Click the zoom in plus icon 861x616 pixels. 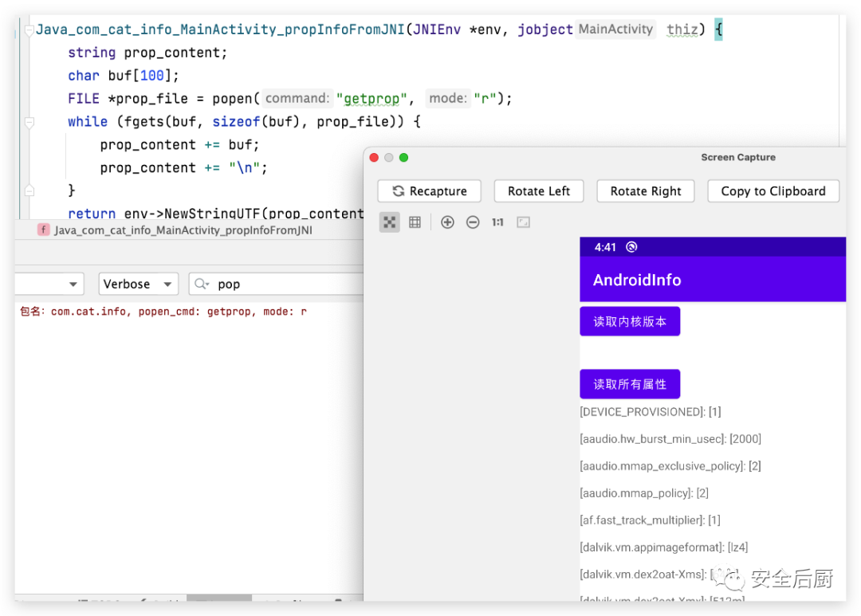(447, 222)
